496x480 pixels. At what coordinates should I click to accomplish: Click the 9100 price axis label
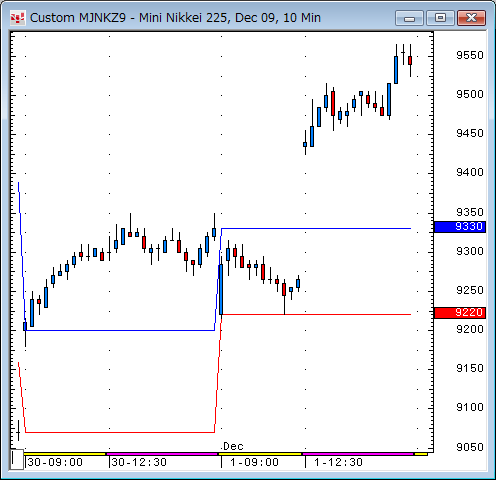click(470, 407)
